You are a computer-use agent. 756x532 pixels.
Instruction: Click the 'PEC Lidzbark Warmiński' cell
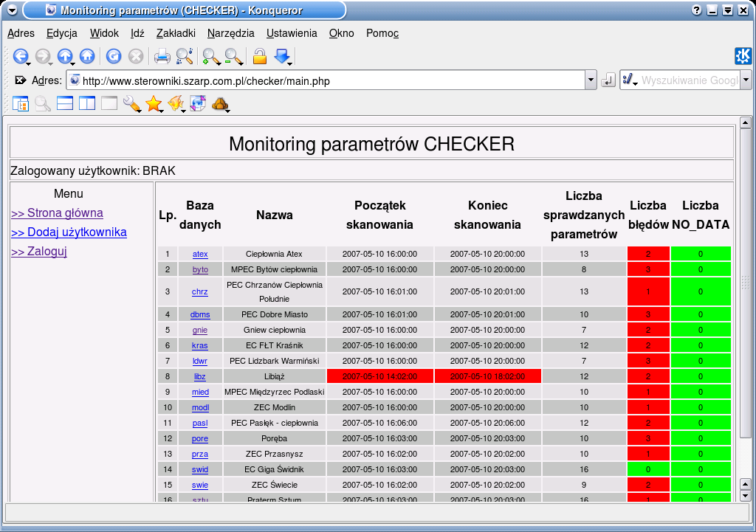pos(275,361)
